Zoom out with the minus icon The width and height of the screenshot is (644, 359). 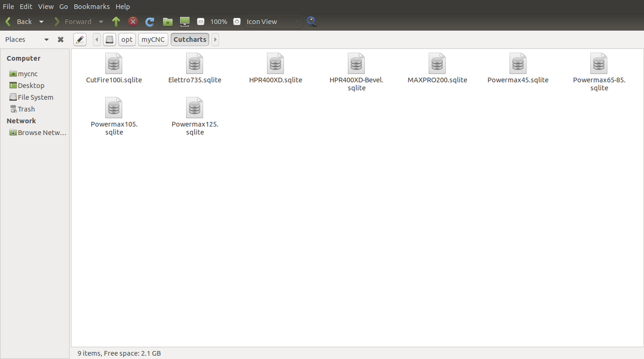201,22
